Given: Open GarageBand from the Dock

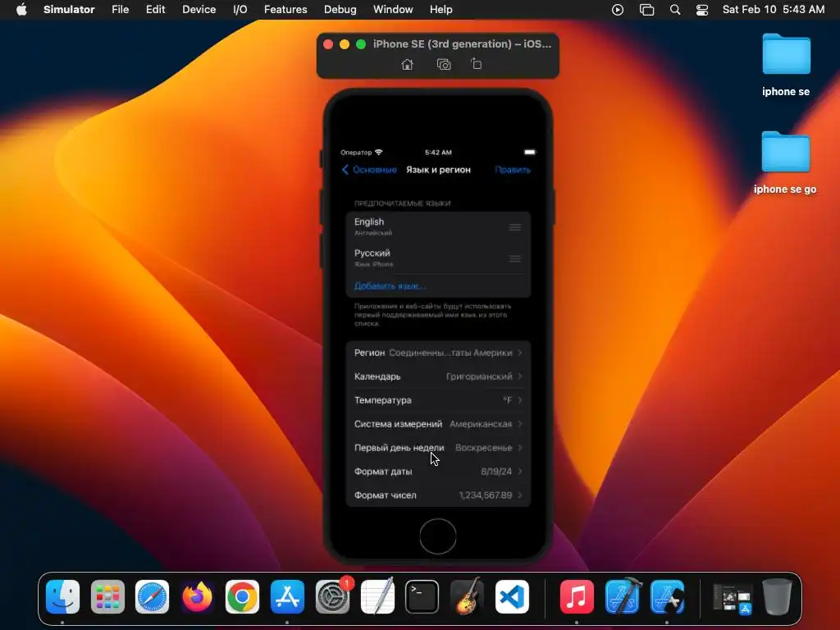Looking at the screenshot, I should [467, 596].
